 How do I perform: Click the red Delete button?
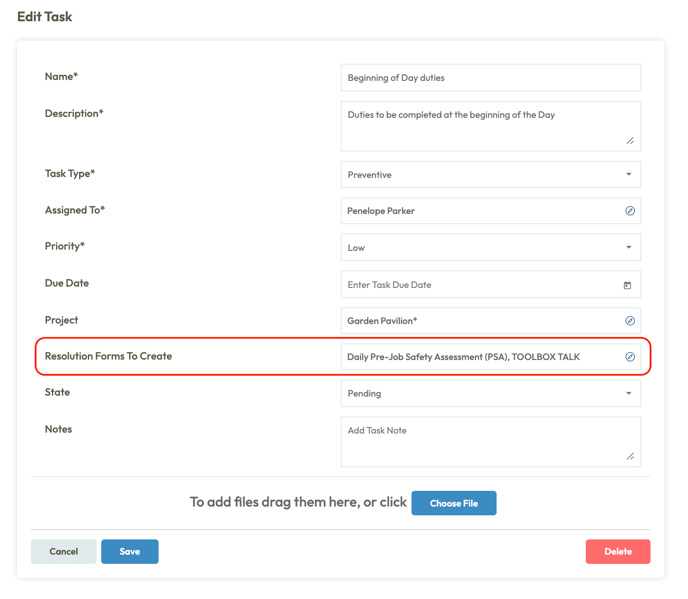[x=618, y=551]
